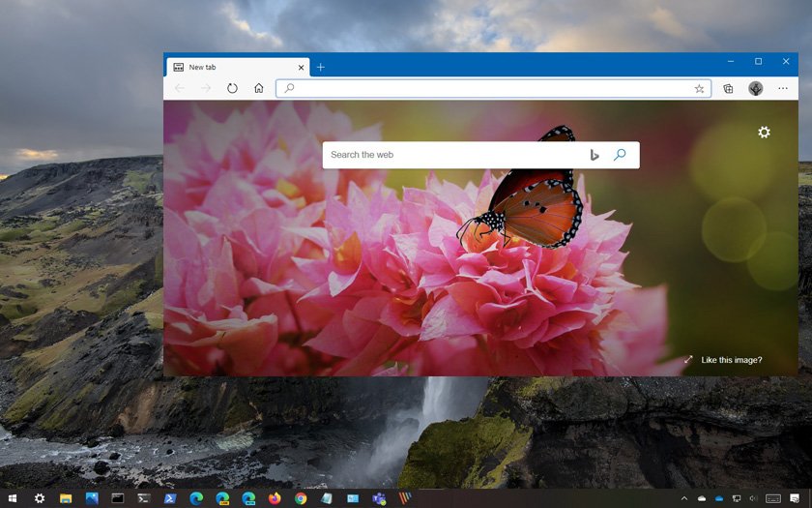Open the Settings and more ellipsis menu
The width and height of the screenshot is (812, 508).
pyautogui.click(x=783, y=88)
